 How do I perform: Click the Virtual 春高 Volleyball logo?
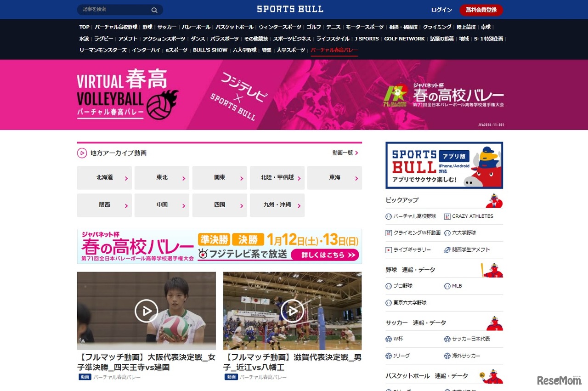(128, 94)
